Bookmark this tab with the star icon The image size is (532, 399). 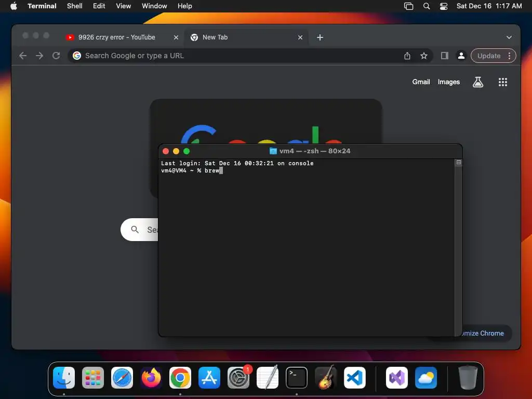424,56
